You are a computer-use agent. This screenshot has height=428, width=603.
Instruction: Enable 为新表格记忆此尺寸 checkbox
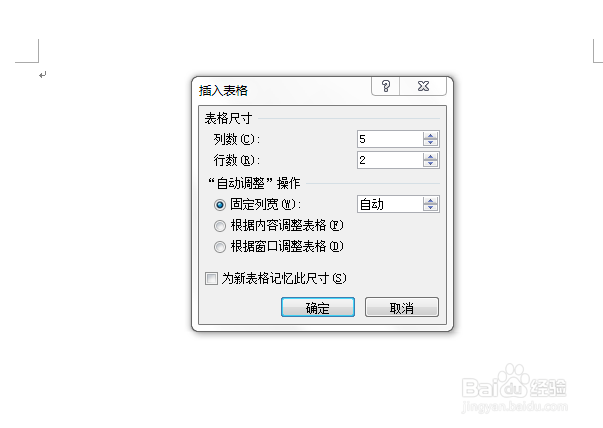(x=212, y=278)
